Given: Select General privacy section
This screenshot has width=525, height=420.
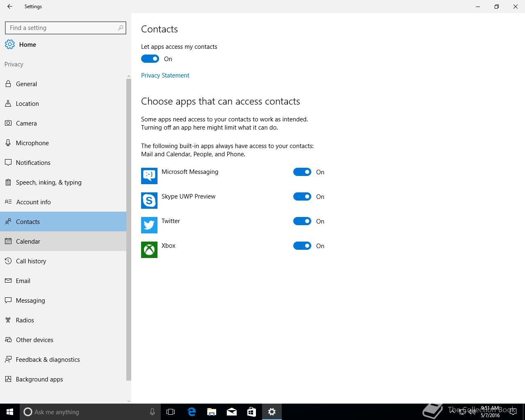Looking at the screenshot, I should [x=63, y=84].
